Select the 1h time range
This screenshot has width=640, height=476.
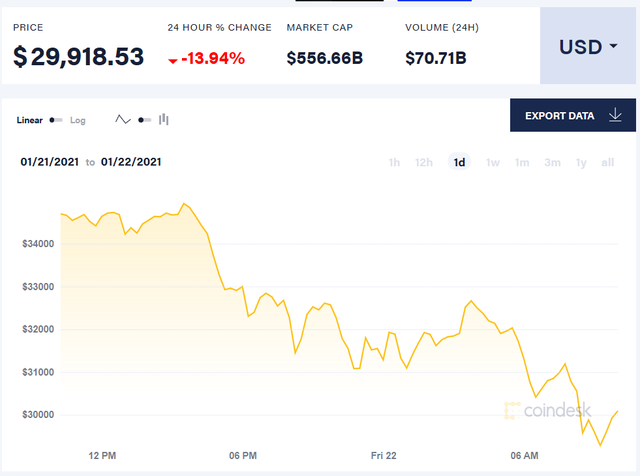click(x=394, y=162)
